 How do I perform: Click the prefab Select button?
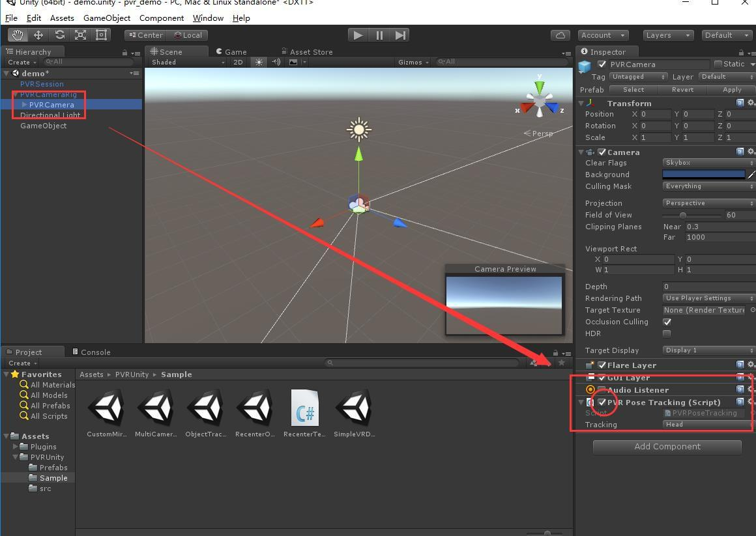(x=633, y=90)
